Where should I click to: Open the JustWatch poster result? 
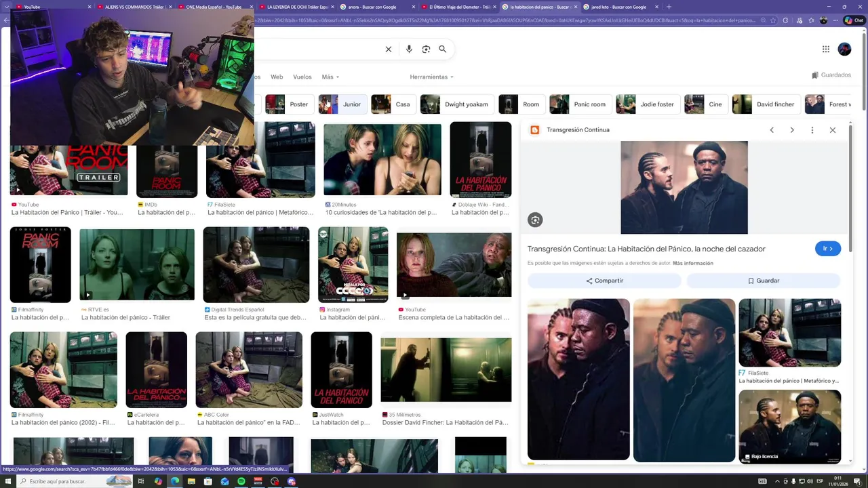[342, 369]
